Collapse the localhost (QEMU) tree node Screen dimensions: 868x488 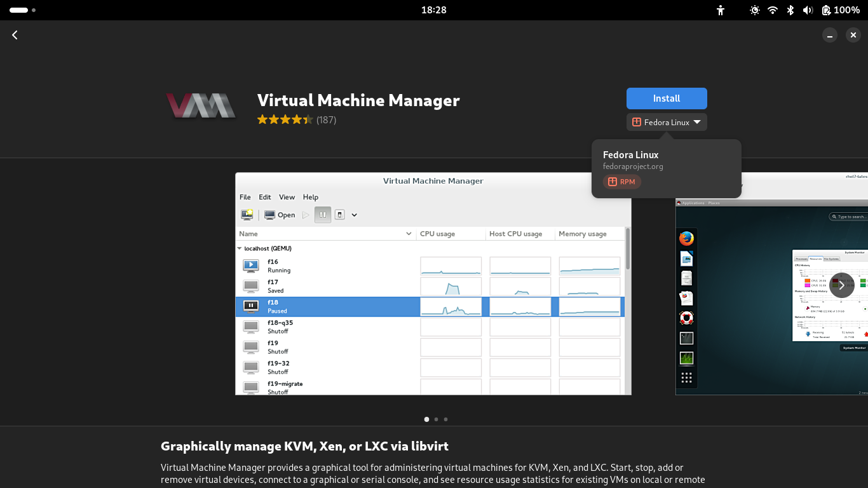pyautogui.click(x=240, y=248)
